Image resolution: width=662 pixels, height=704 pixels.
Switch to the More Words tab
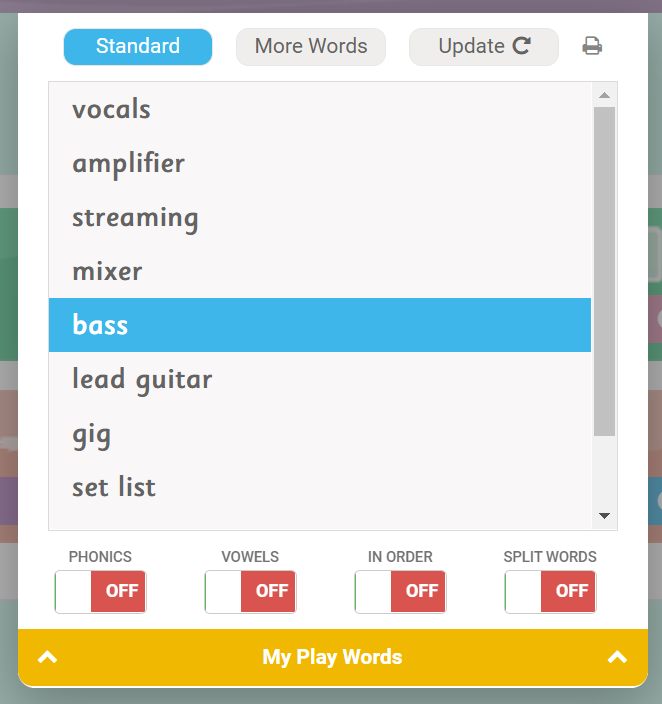(x=311, y=46)
